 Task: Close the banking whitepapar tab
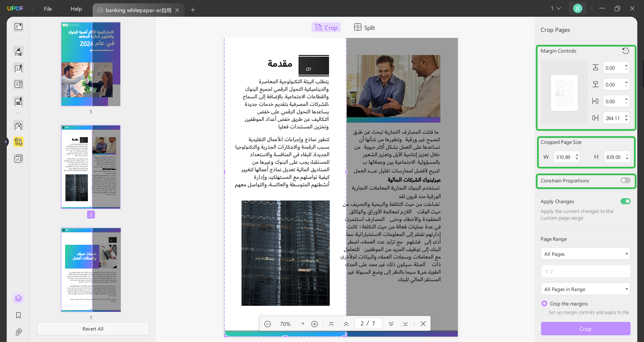coord(177,10)
